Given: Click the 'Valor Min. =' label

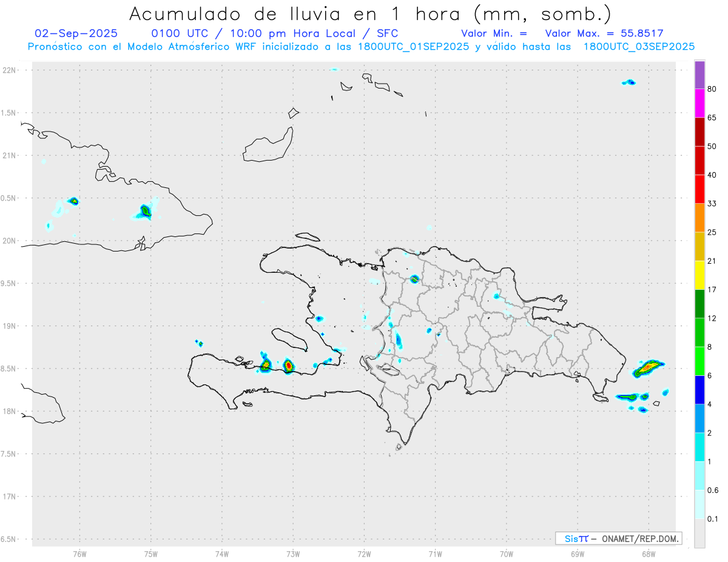Looking at the screenshot, I should (494, 34).
